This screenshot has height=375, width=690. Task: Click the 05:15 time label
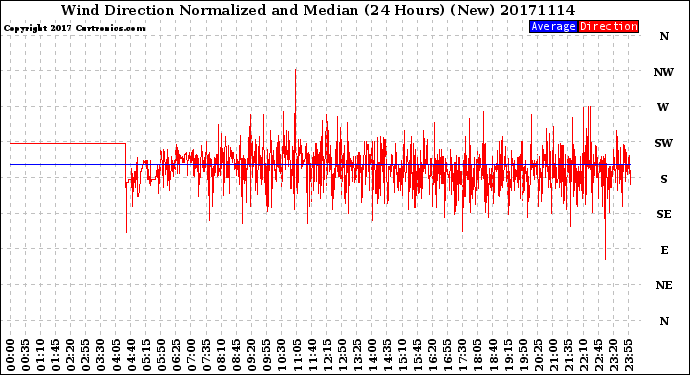tap(146, 355)
